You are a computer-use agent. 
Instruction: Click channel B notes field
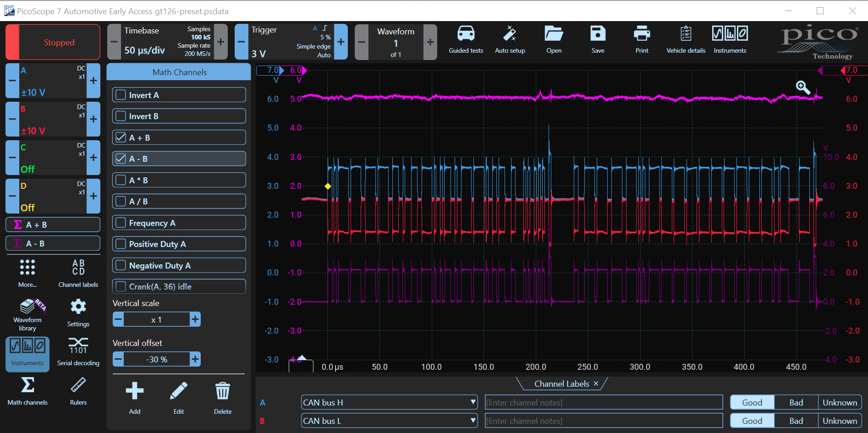[604, 421]
